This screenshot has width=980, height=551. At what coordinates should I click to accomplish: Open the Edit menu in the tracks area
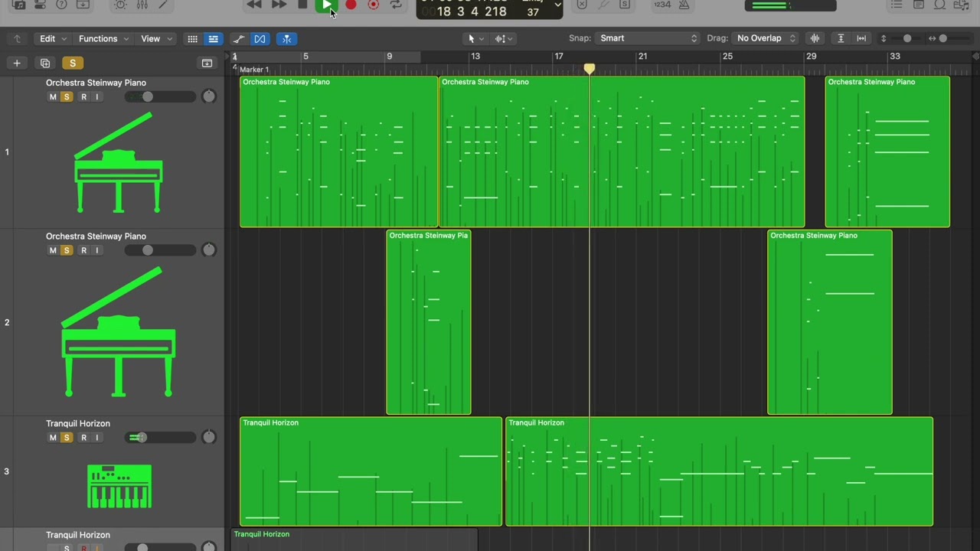tap(53, 38)
